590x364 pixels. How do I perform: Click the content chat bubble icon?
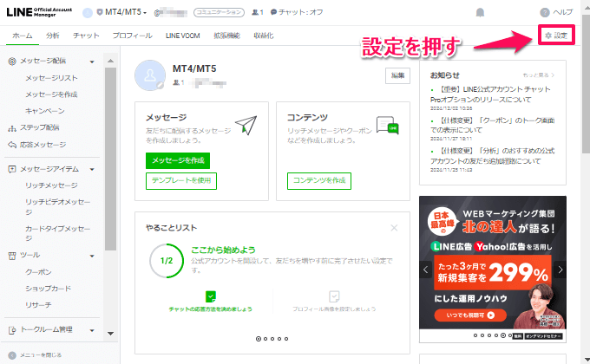click(387, 125)
